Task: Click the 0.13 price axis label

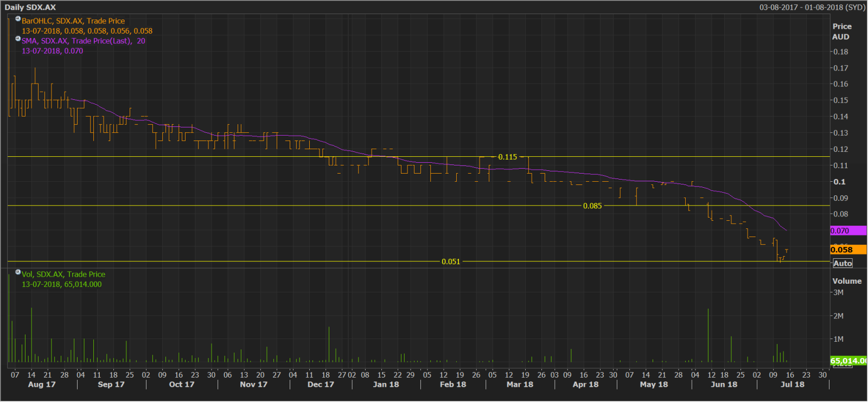Action: pos(841,133)
